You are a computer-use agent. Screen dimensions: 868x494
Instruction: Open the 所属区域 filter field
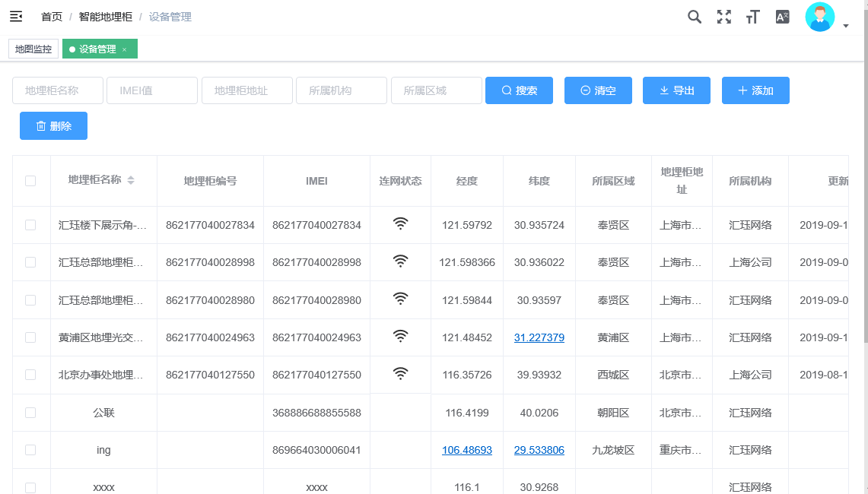[x=436, y=90]
